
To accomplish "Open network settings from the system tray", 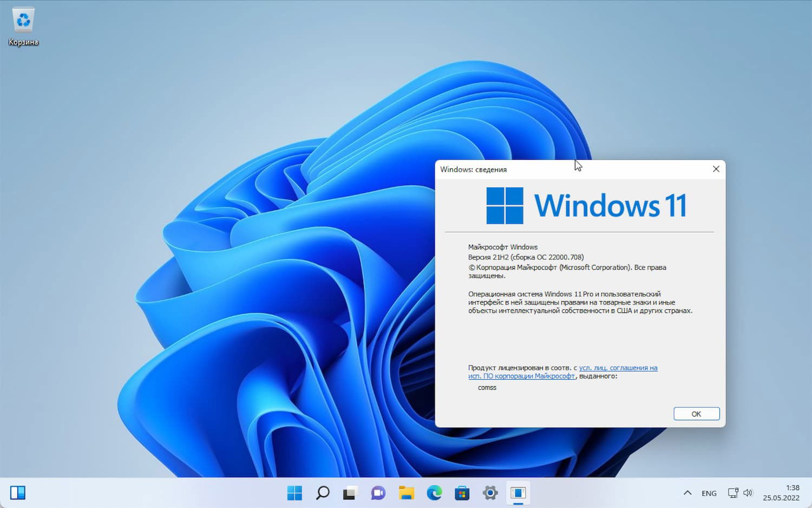I will tap(733, 493).
